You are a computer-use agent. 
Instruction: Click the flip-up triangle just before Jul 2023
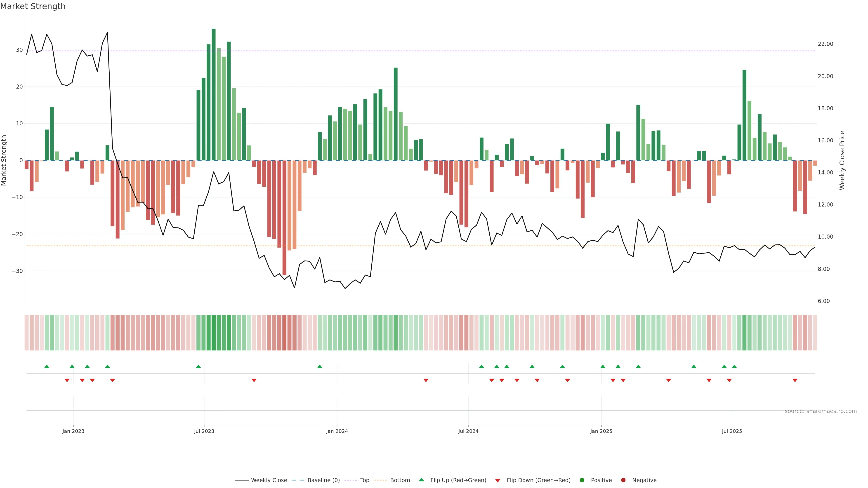[198, 366]
